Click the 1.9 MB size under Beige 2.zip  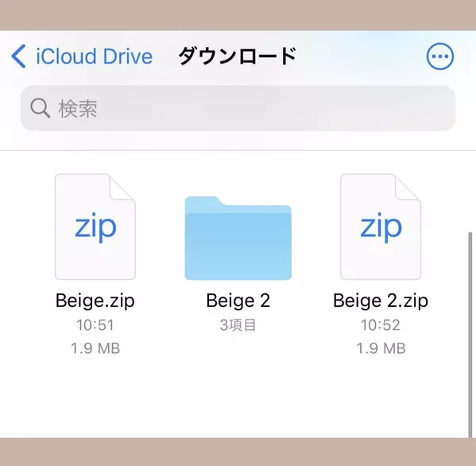[x=381, y=348]
